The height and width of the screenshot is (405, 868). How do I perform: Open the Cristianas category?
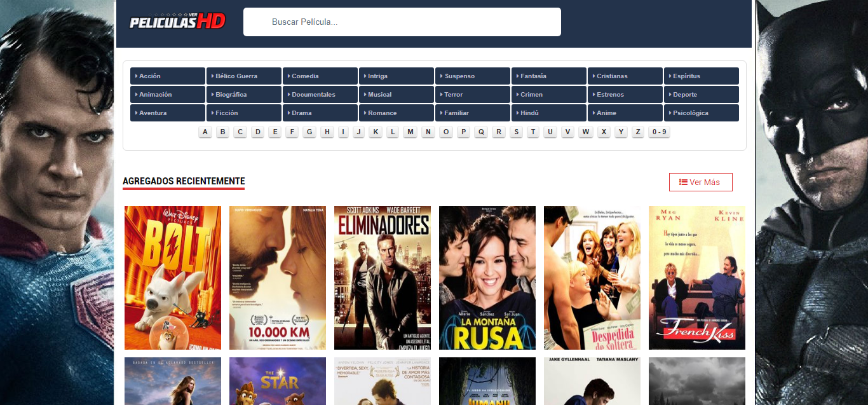[x=625, y=76]
